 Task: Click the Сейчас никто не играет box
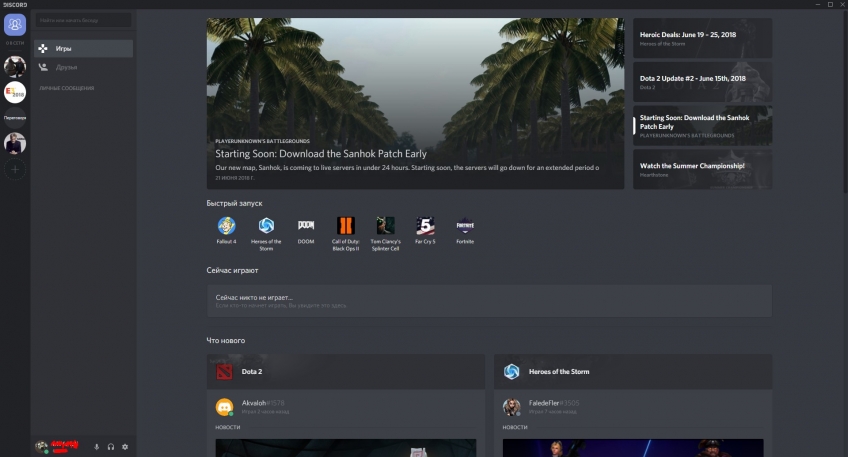(489, 301)
